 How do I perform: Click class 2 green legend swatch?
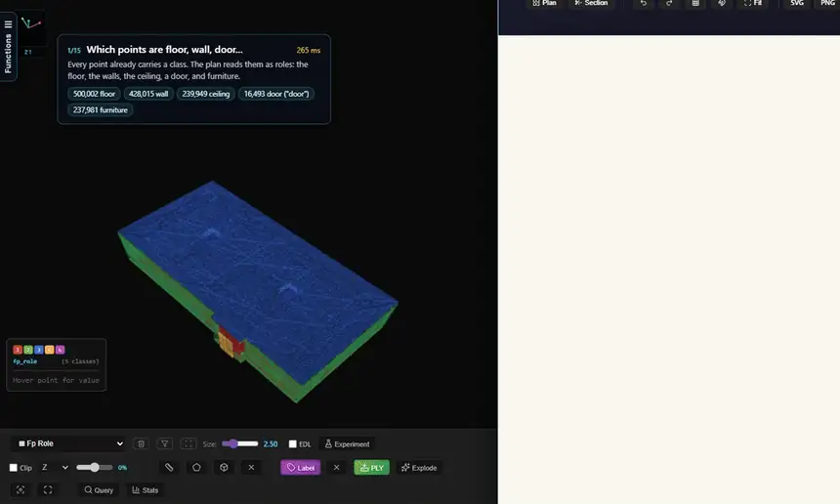(28, 350)
